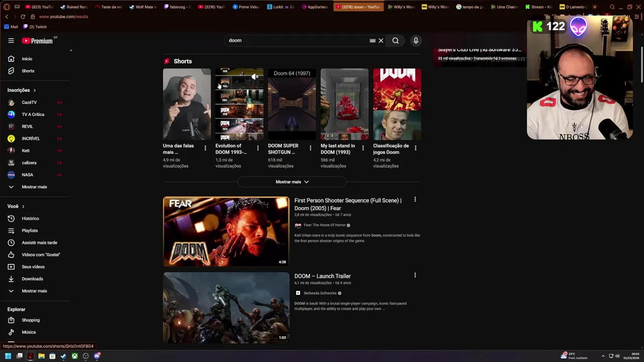
Task: Switch to the Wolf Mate tab
Action: [143, 7]
